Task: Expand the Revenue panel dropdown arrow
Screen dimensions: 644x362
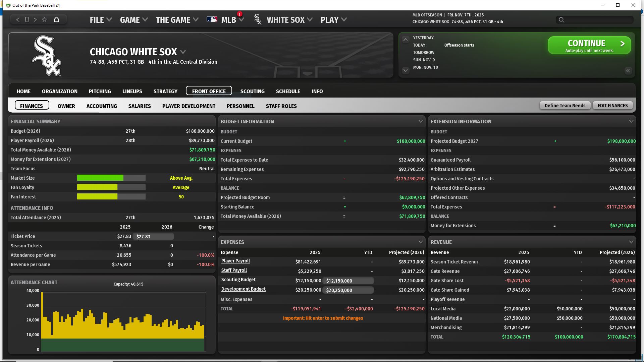Action: [x=631, y=242]
